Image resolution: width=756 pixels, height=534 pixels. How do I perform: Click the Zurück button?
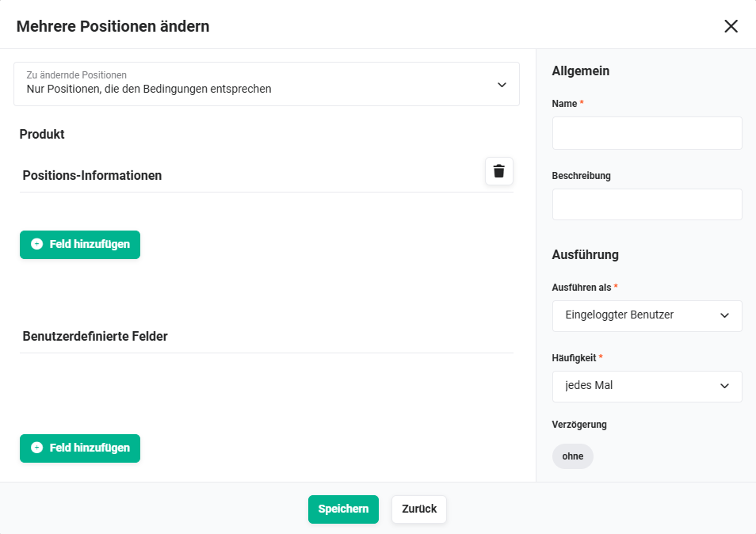[x=419, y=509]
